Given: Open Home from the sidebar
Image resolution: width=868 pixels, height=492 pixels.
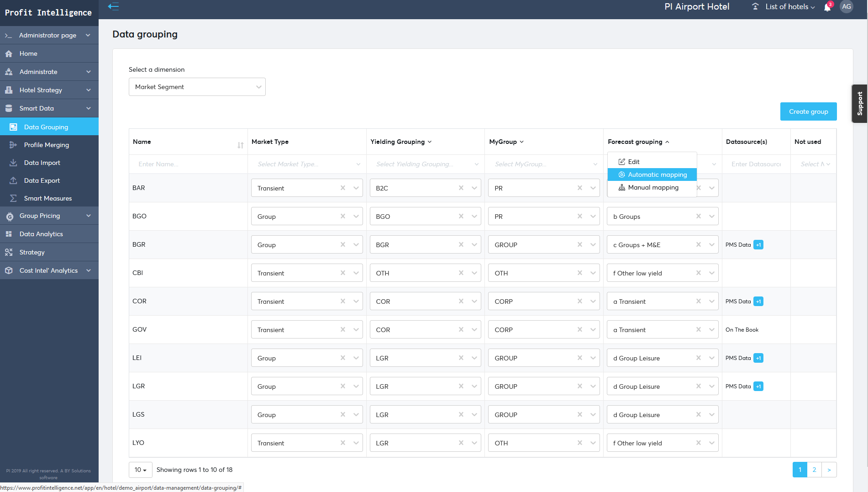Looking at the screenshot, I should (x=28, y=53).
